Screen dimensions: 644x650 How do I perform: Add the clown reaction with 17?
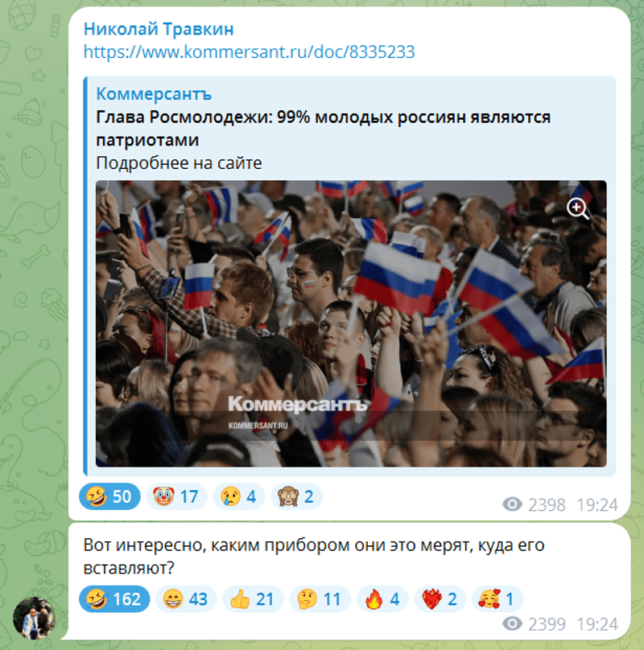click(x=176, y=496)
